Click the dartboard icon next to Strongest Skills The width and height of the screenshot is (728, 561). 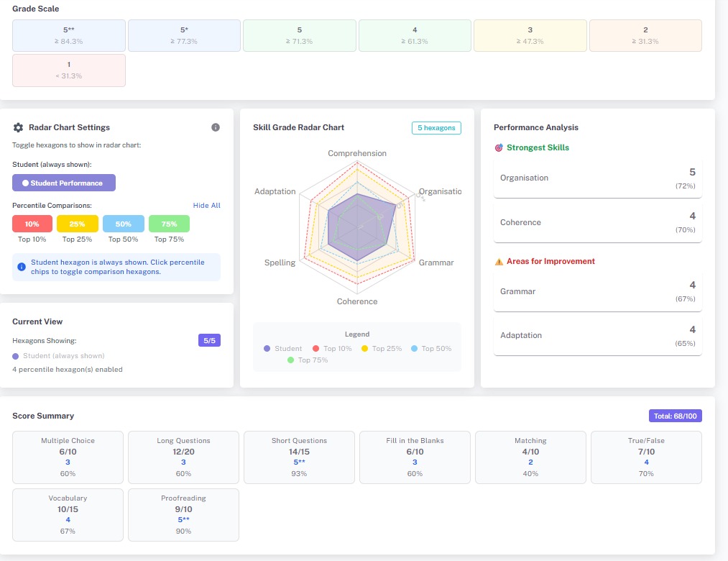(x=497, y=147)
